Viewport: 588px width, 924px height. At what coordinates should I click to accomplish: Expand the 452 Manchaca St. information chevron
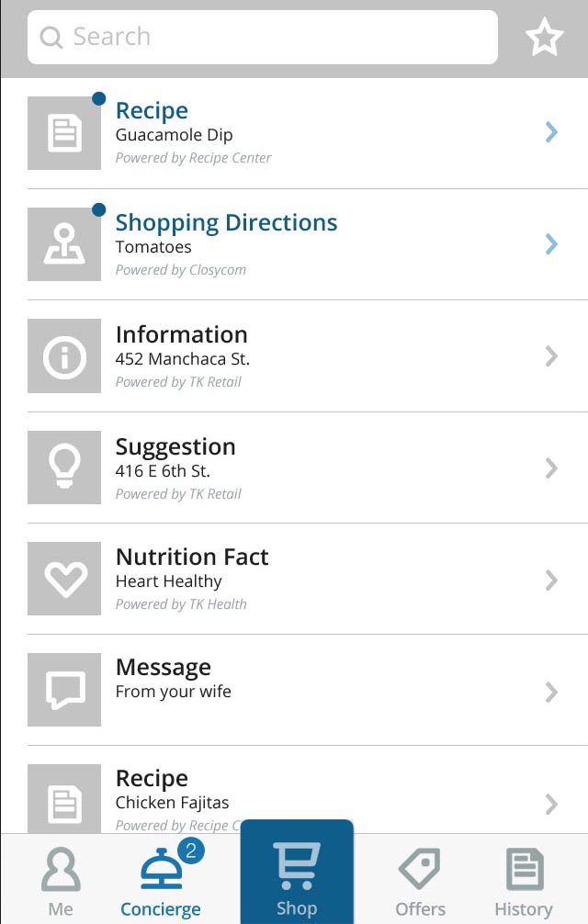(551, 356)
